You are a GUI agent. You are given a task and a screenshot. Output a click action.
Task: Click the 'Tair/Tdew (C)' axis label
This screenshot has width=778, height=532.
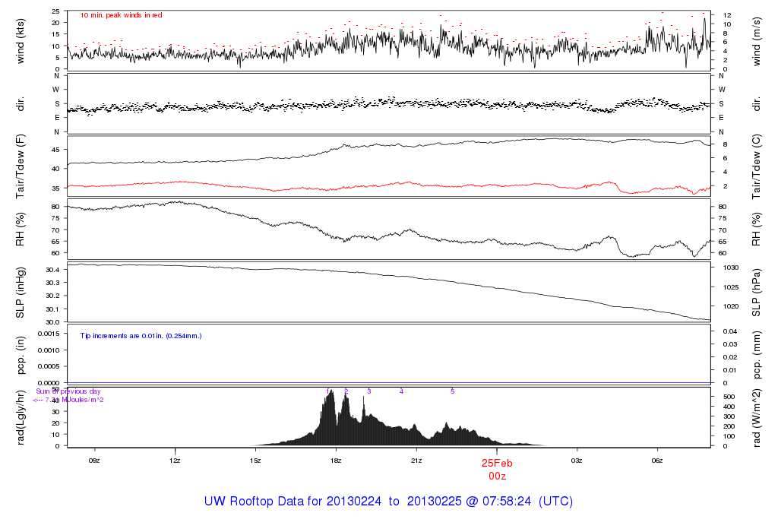click(x=756, y=166)
